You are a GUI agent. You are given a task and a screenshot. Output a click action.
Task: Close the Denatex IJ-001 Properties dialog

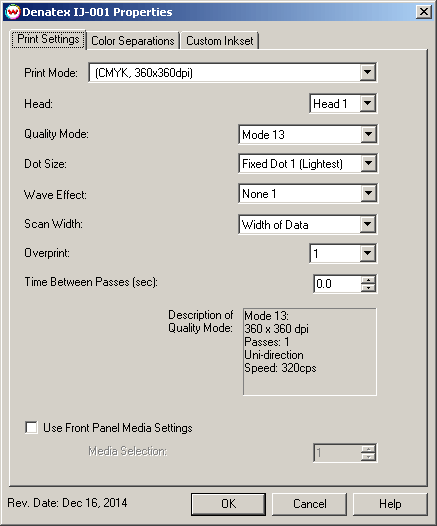(x=424, y=12)
